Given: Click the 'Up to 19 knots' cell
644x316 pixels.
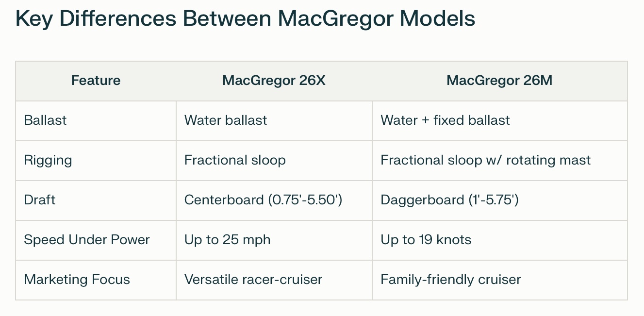Looking at the screenshot, I should (426, 240).
